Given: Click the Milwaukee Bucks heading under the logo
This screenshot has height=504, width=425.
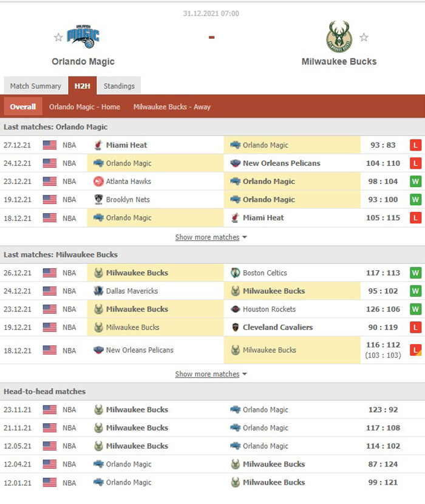Looking at the screenshot, I should (x=339, y=61).
